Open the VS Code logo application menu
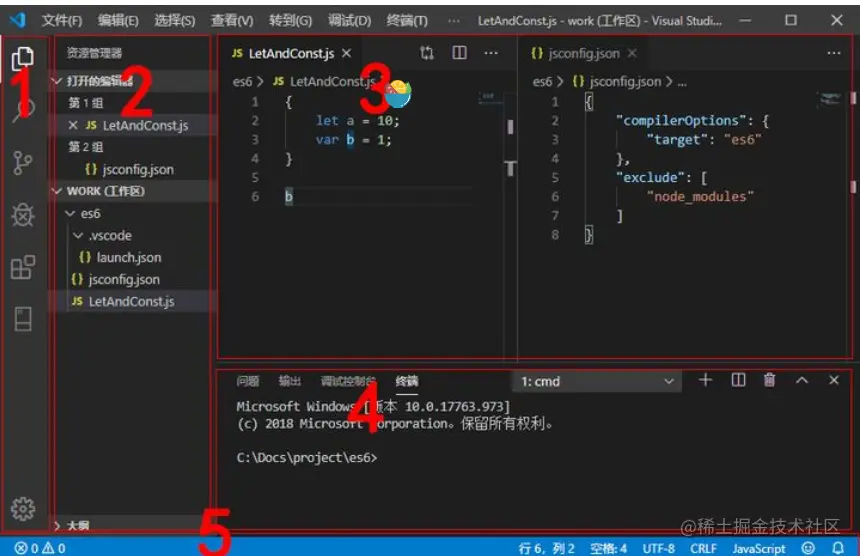The height and width of the screenshot is (556, 860). pyautogui.click(x=18, y=20)
